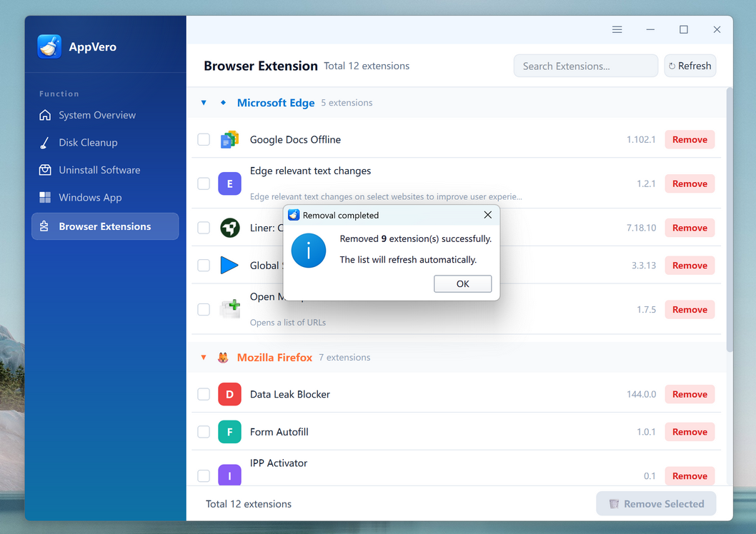Check the Global extension checkbox

click(x=204, y=266)
